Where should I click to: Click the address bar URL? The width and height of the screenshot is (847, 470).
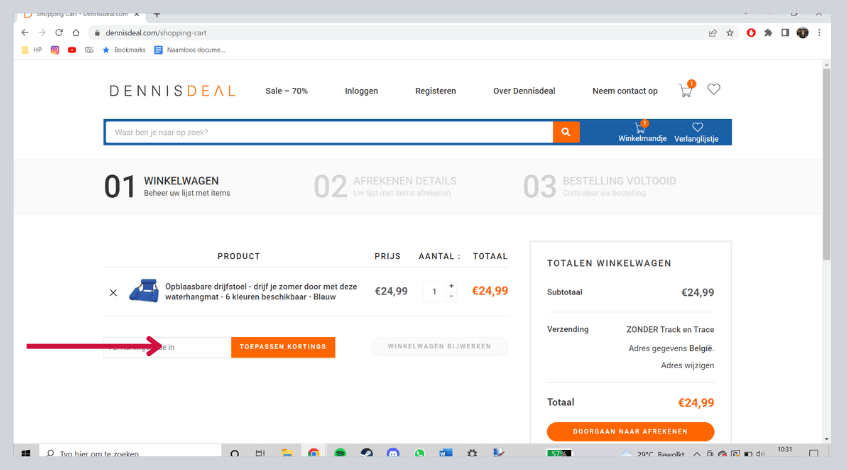pyautogui.click(x=156, y=33)
